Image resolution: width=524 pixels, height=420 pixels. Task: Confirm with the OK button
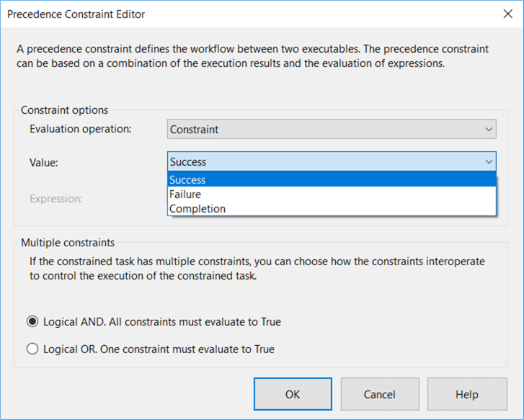point(293,394)
